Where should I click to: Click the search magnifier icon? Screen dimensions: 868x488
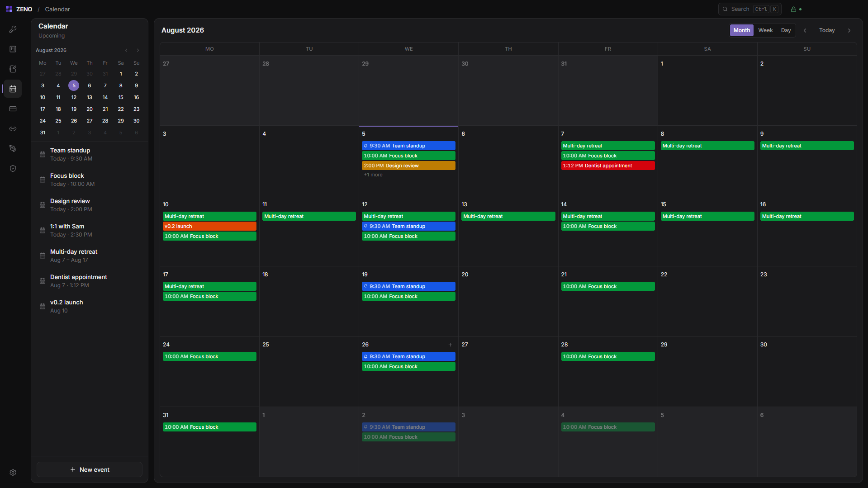(725, 9)
